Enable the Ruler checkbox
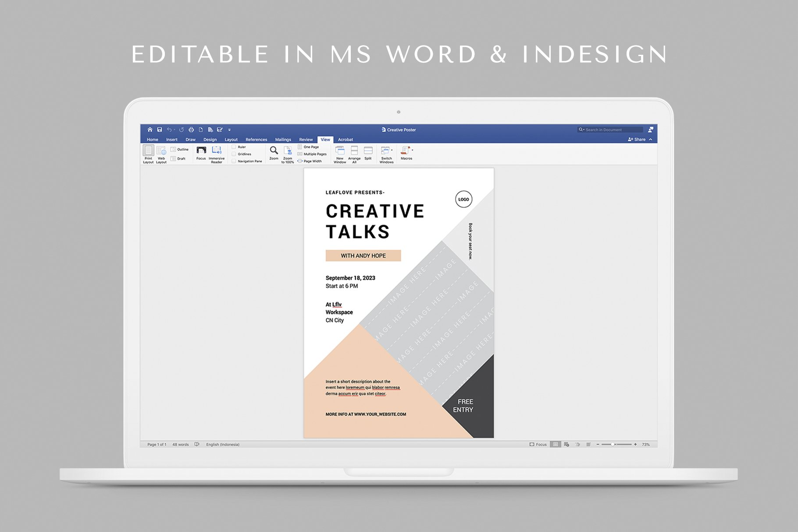 (x=234, y=147)
